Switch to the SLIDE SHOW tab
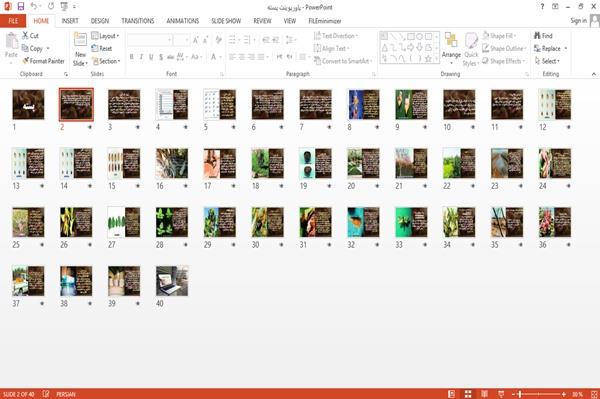Screen dimensions: 600x399 coord(226,21)
